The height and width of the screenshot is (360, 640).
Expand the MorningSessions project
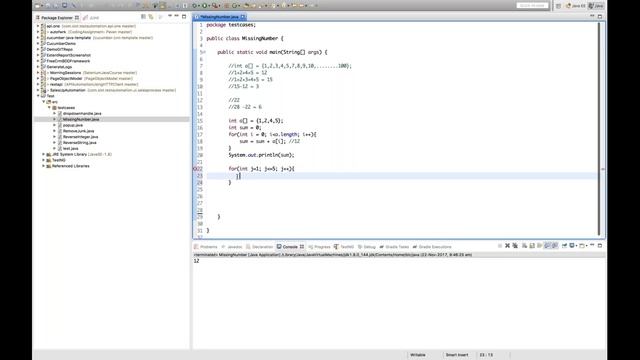[x=38, y=73]
